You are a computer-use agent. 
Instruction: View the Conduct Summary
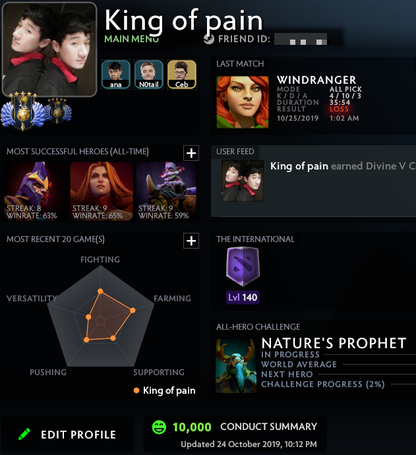269,427
